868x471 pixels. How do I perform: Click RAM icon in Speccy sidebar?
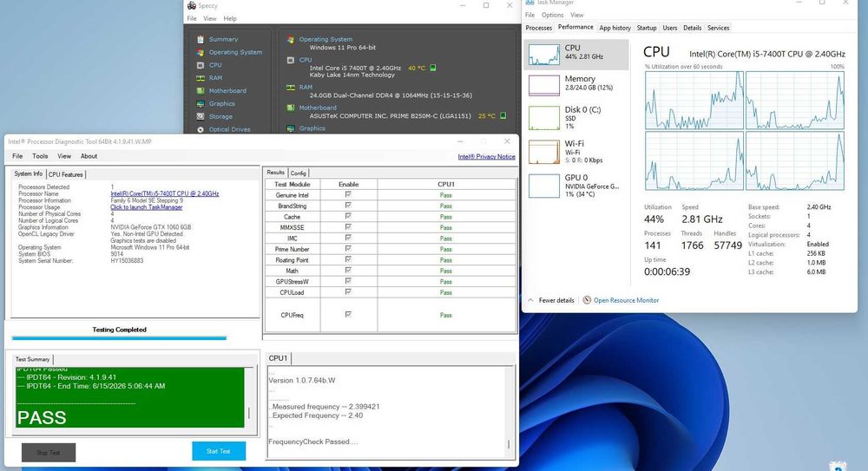tap(201, 78)
